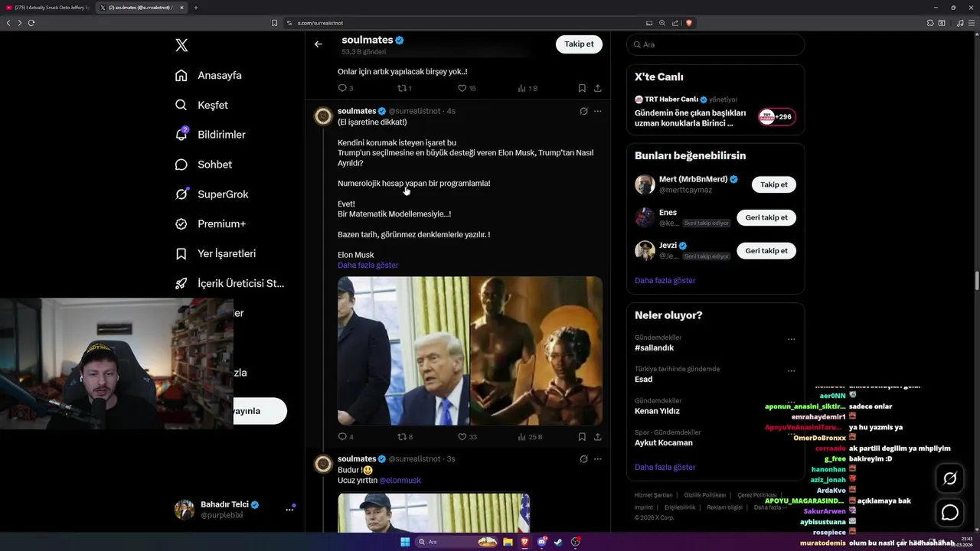The image size is (980, 551).
Task: Click Takip et in profile header
Action: click(x=579, y=44)
